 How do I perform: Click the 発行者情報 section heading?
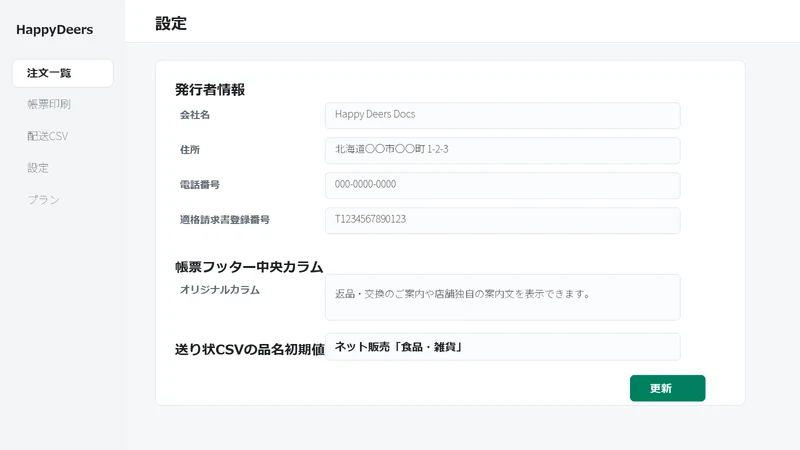pyautogui.click(x=210, y=90)
